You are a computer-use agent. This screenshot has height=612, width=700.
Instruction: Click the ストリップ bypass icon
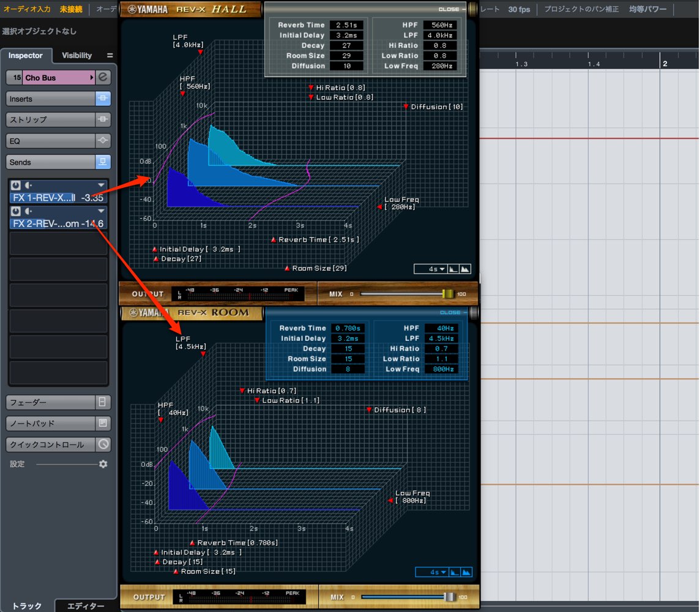tap(103, 119)
